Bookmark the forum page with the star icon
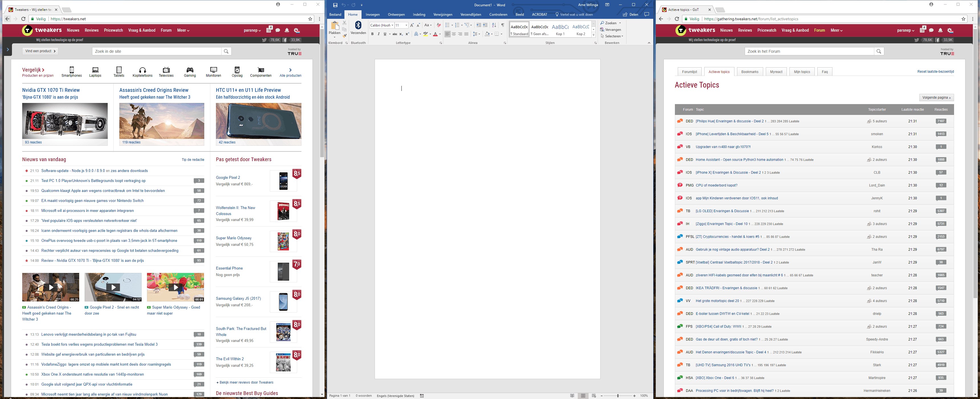 pyautogui.click(x=964, y=19)
